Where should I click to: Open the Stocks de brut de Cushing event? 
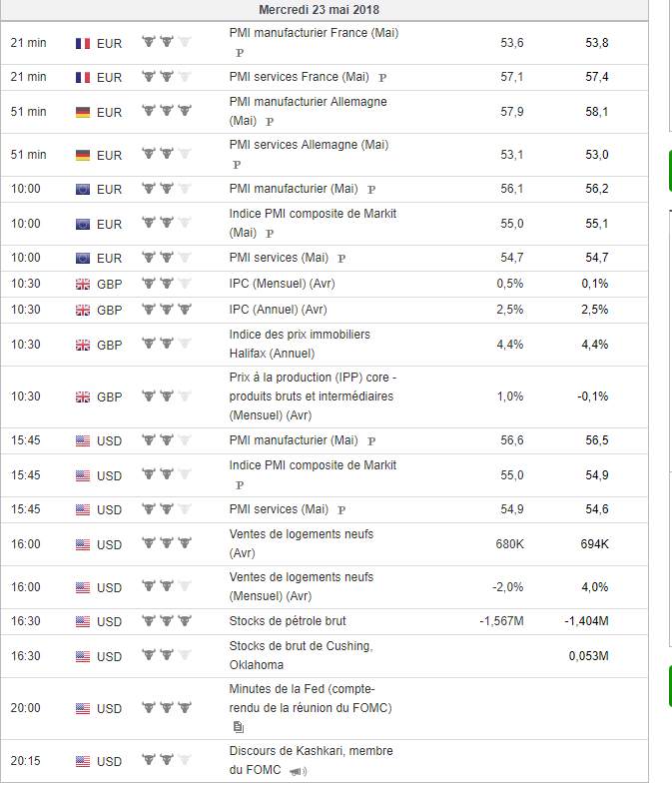[302, 655]
